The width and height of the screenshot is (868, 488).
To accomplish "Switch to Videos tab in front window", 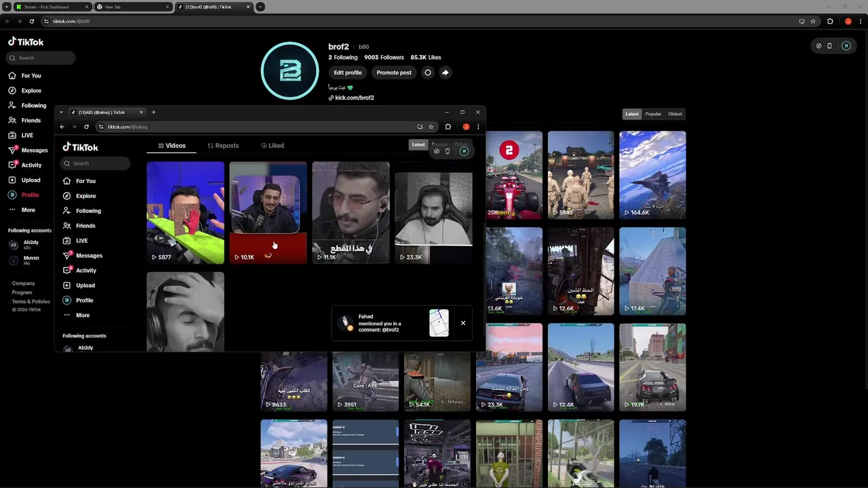I will tap(172, 146).
